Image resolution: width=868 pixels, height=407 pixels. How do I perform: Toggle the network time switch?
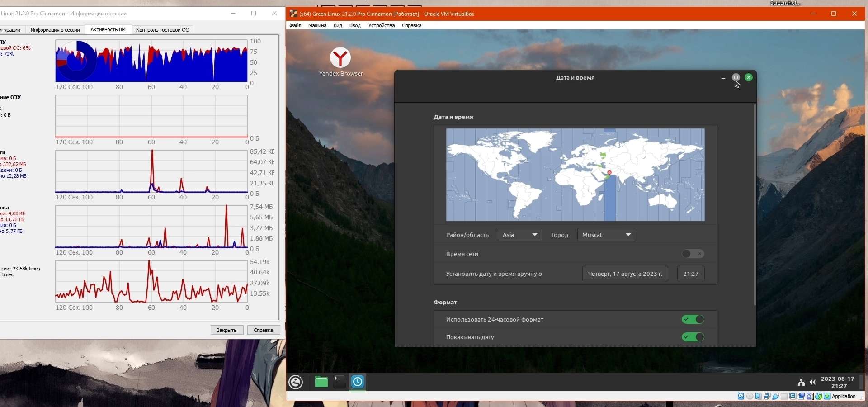point(693,254)
